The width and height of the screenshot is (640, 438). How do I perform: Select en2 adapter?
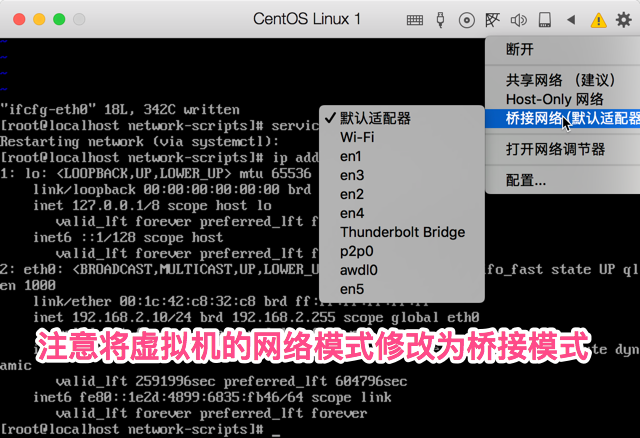402,194
